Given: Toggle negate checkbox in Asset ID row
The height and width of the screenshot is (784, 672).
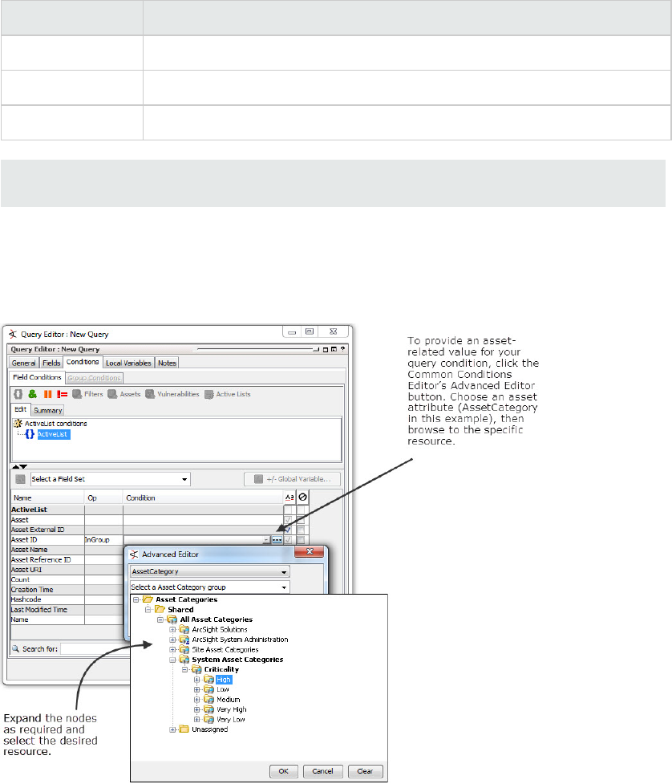Looking at the screenshot, I should coord(301,540).
